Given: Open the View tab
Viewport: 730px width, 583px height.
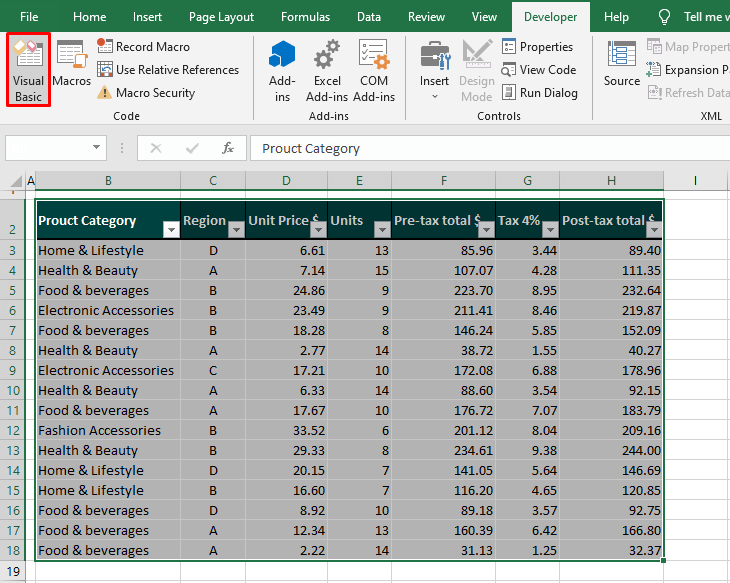Looking at the screenshot, I should click(x=484, y=17).
